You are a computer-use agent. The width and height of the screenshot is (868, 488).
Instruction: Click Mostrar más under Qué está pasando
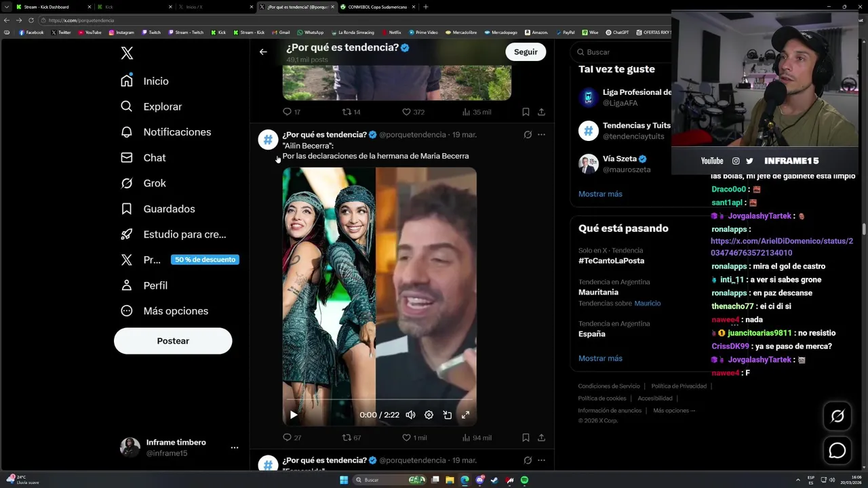point(600,359)
